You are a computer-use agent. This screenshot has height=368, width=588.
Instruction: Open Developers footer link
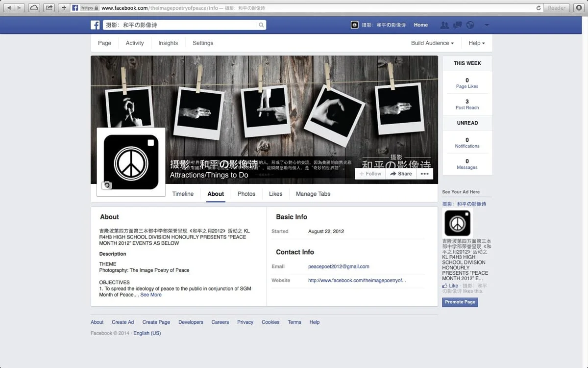191,322
